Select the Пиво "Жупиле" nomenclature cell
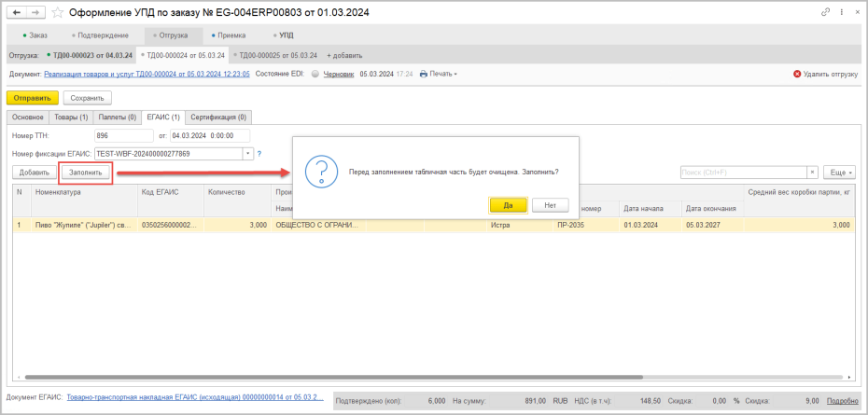The width and height of the screenshot is (868, 415). tap(84, 225)
